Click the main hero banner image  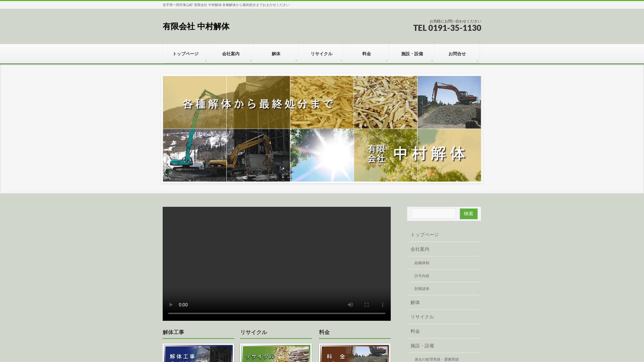click(322, 129)
